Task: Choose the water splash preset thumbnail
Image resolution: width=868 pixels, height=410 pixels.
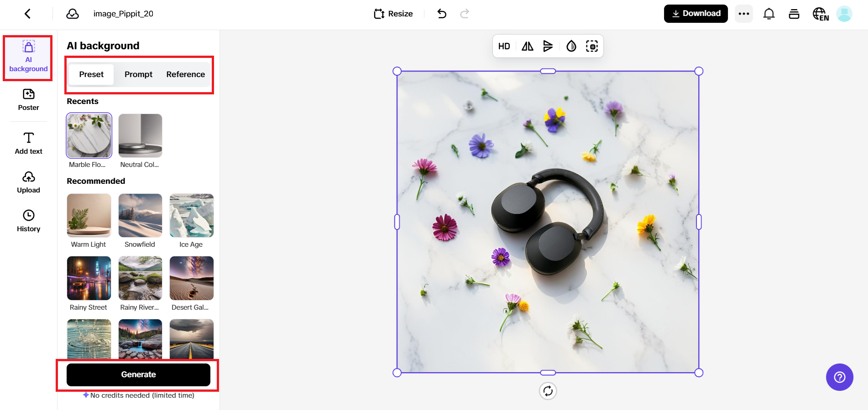Action: (89, 339)
